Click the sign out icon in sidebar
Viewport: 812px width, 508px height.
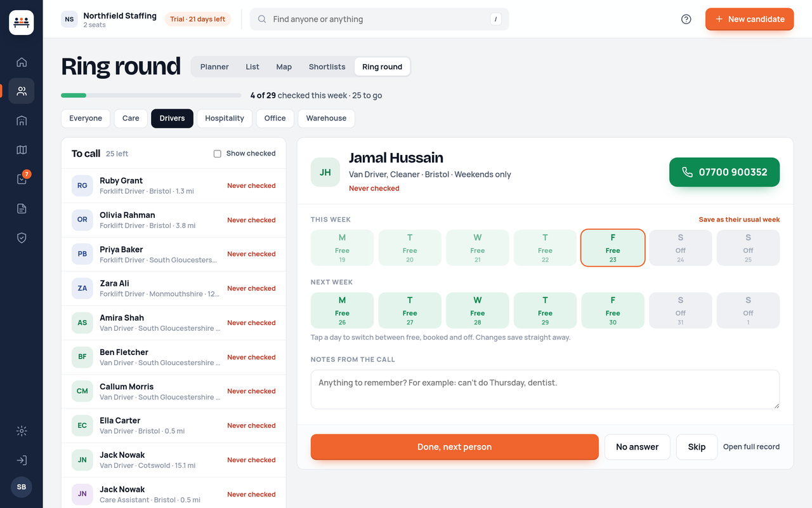22,460
